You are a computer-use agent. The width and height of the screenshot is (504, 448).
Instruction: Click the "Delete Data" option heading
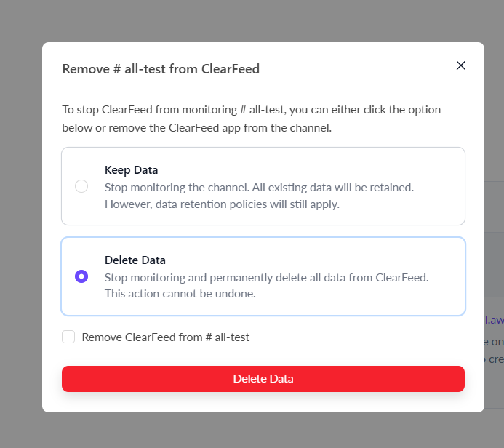pos(135,260)
